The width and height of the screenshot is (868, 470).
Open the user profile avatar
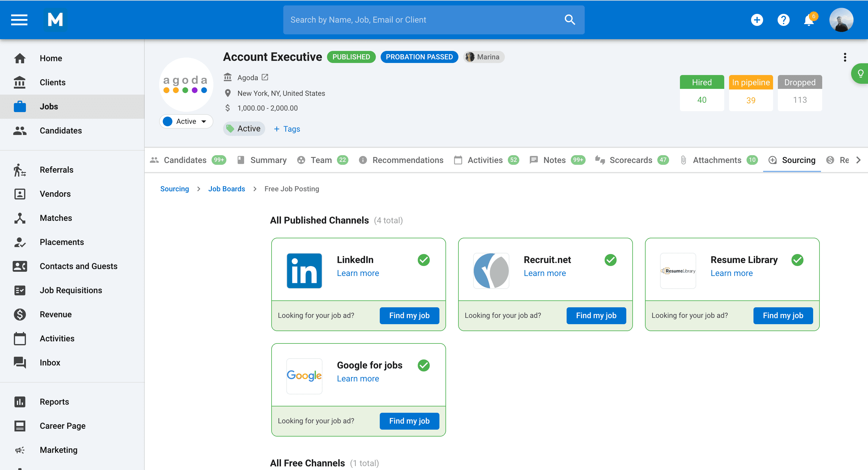(x=841, y=20)
